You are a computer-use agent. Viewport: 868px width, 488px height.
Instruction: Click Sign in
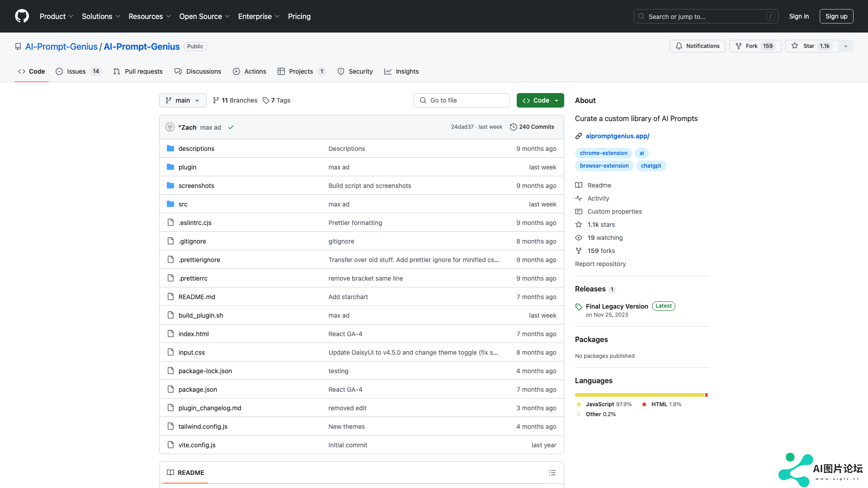point(799,16)
